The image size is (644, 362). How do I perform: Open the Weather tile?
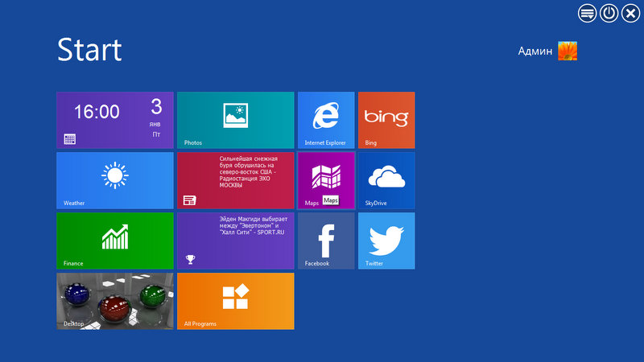(x=115, y=180)
